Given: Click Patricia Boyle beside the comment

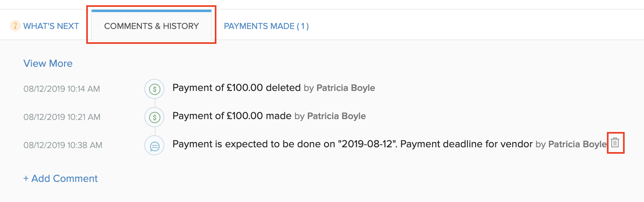Looking at the screenshot, I should coord(577,144).
